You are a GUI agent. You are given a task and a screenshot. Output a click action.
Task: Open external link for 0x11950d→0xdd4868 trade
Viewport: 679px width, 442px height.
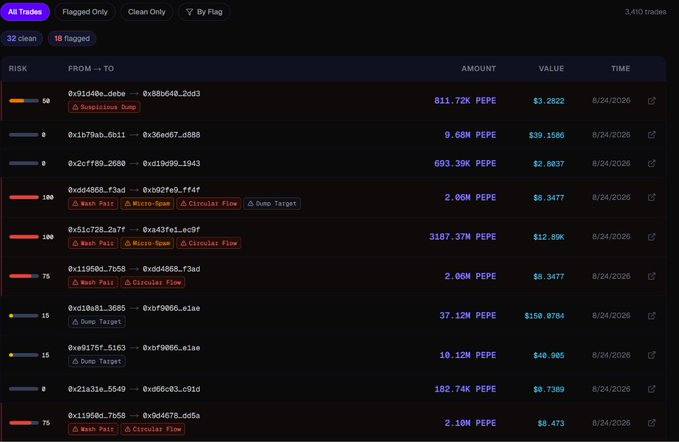point(651,276)
